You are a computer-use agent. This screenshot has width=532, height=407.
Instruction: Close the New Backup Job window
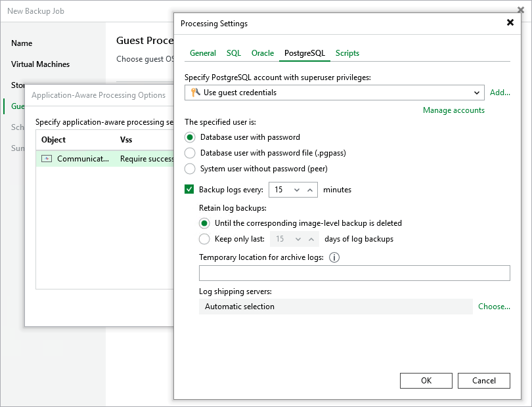click(x=520, y=10)
